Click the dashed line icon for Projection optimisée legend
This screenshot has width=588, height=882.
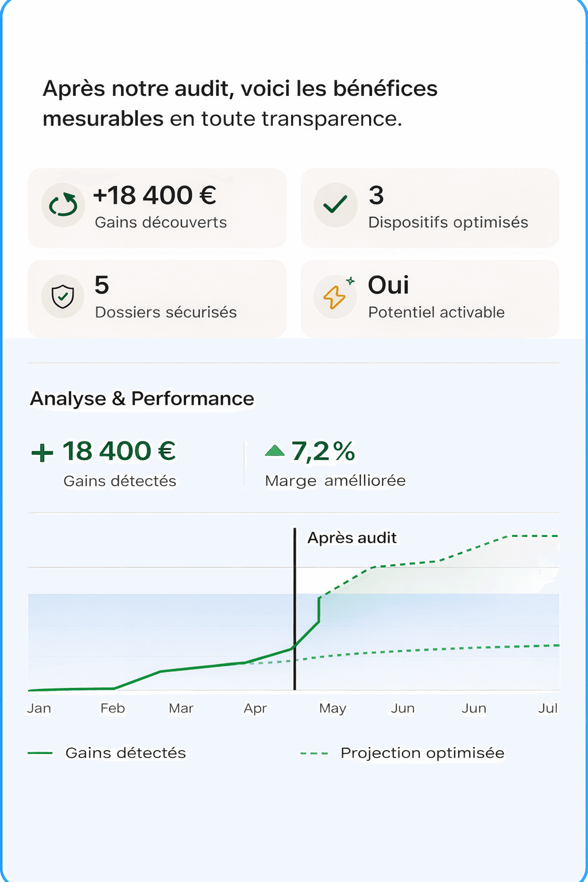pos(316,752)
